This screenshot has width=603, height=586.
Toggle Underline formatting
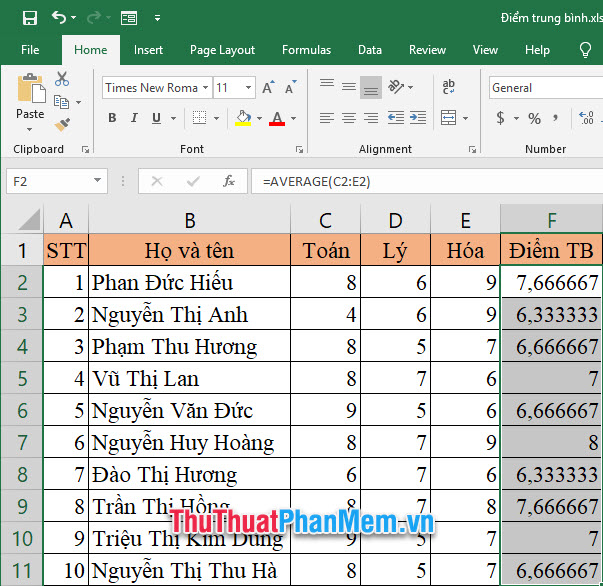pyautogui.click(x=156, y=118)
